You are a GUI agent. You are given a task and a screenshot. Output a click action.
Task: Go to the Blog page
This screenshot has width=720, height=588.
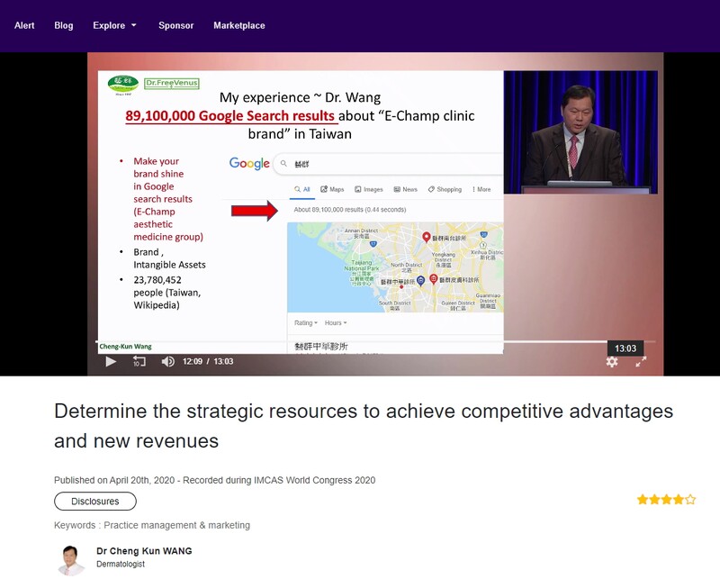coord(64,26)
